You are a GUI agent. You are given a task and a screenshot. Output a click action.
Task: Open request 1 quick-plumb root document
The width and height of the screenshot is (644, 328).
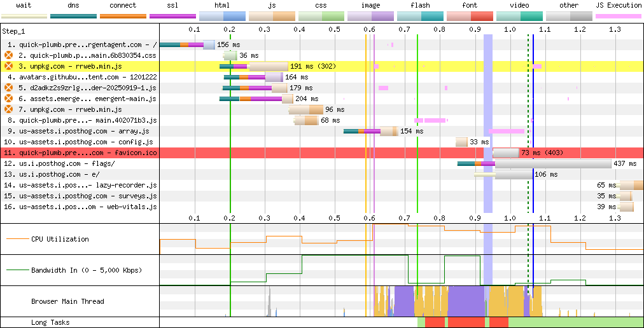coord(82,44)
